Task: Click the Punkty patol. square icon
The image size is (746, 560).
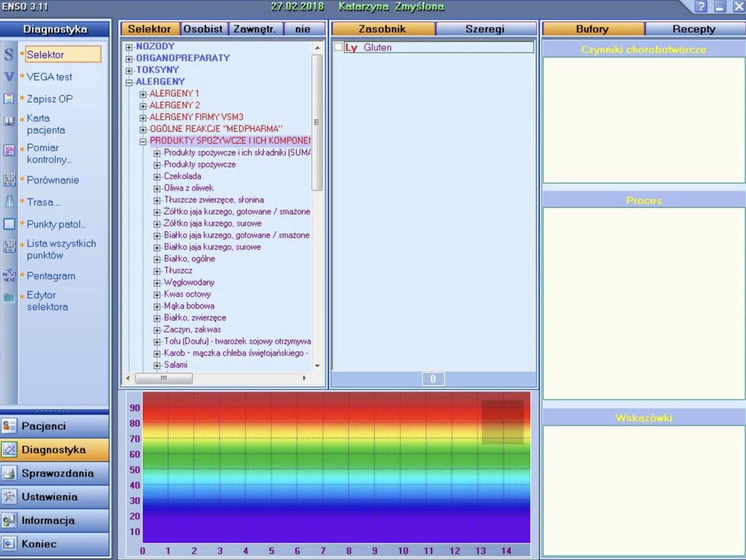Action: click(x=9, y=223)
